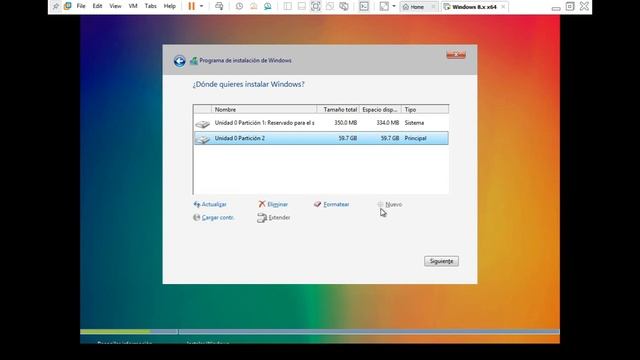Select the Unidad 0 Partición 1 row
This screenshot has width=640, height=360.
321,123
